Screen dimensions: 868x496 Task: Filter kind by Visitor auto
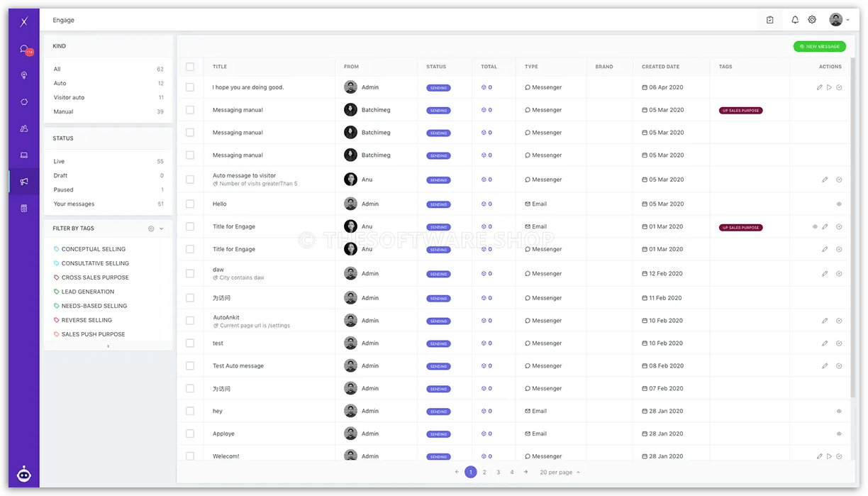point(108,97)
